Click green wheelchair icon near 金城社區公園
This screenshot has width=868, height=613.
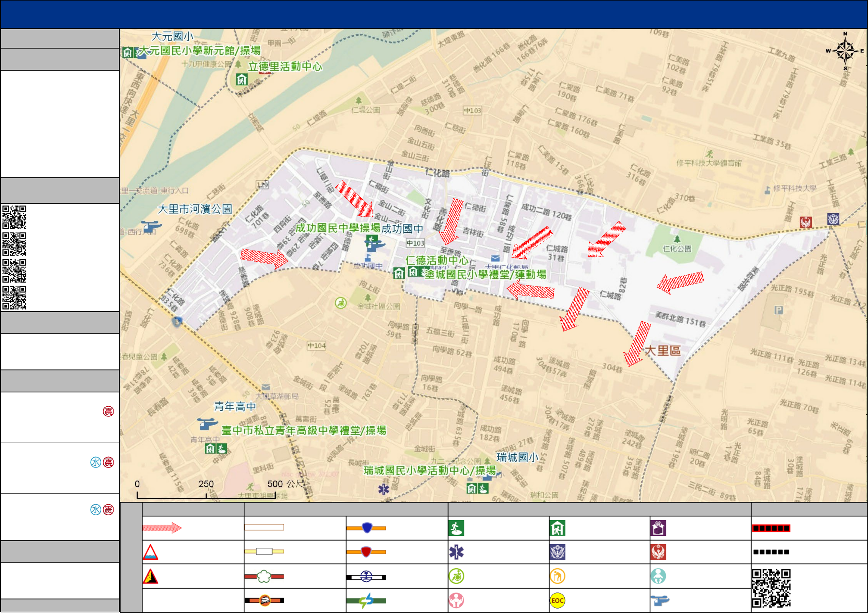[x=341, y=303]
